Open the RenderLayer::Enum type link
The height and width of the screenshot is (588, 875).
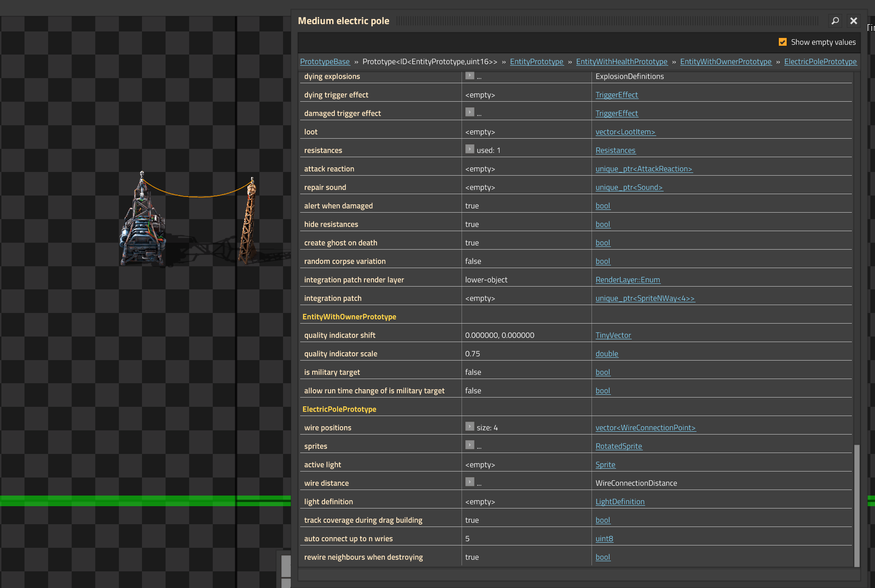coord(628,280)
